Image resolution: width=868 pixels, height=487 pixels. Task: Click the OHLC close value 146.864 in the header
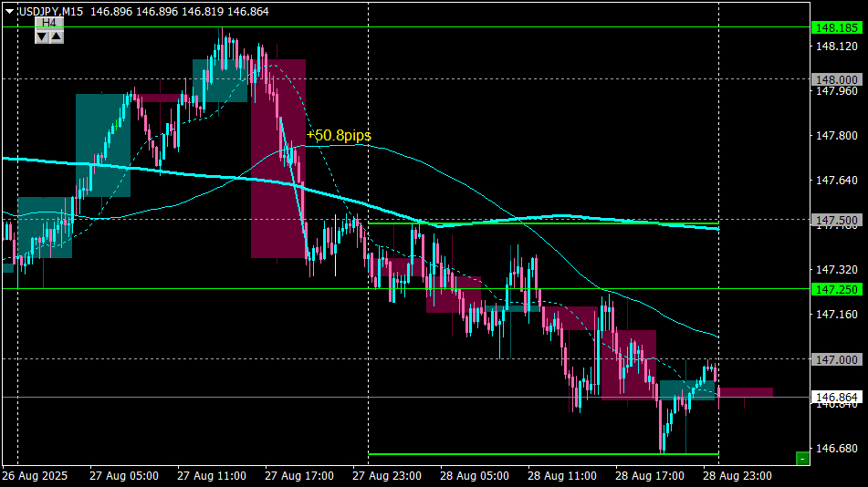coord(248,12)
